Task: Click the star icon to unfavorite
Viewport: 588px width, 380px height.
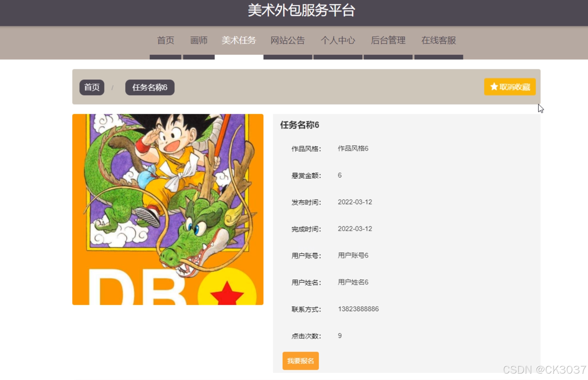Action: click(x=493, y=86)
